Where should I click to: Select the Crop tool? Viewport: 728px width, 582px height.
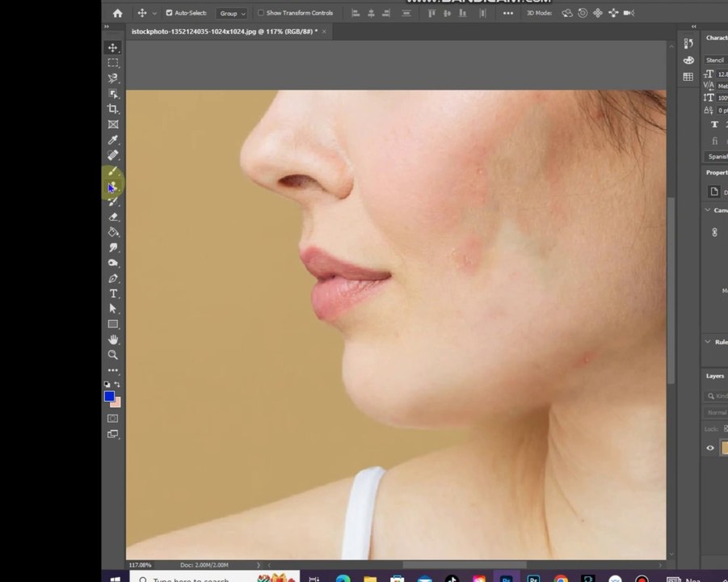click(x=113, y=108)
